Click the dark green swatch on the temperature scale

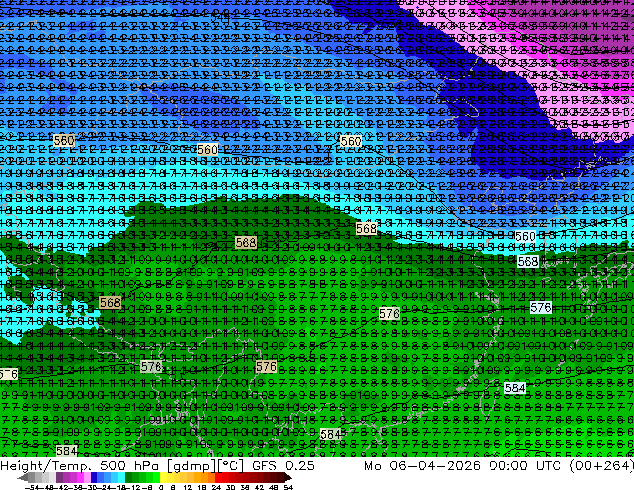[x=129, y=477]
